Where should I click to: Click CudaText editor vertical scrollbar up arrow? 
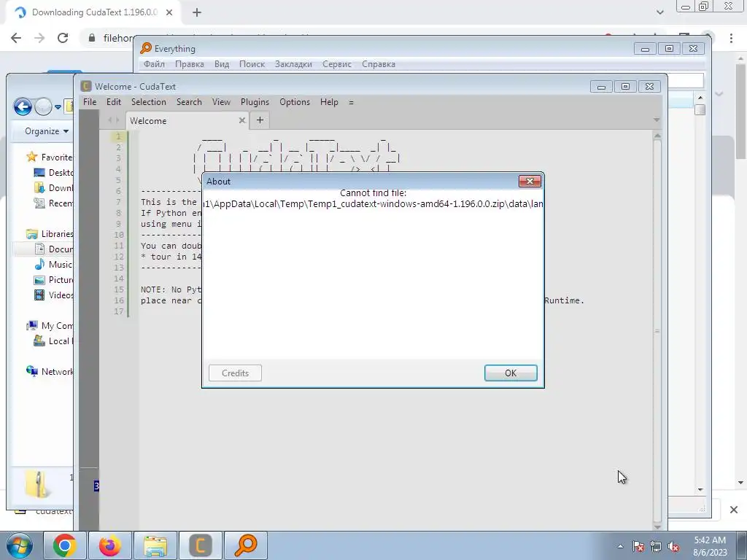[657, 136]
